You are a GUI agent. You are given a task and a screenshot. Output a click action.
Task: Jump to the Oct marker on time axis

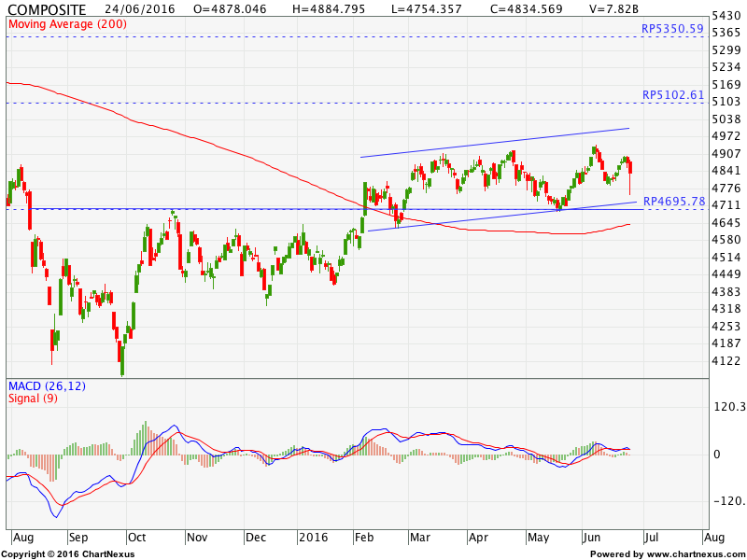pos(137,539)
